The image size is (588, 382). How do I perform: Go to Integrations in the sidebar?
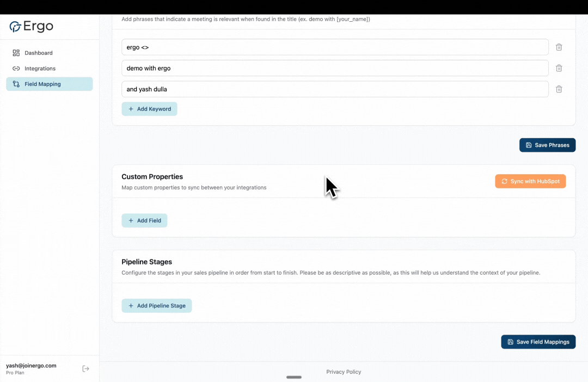pos(40,69)
